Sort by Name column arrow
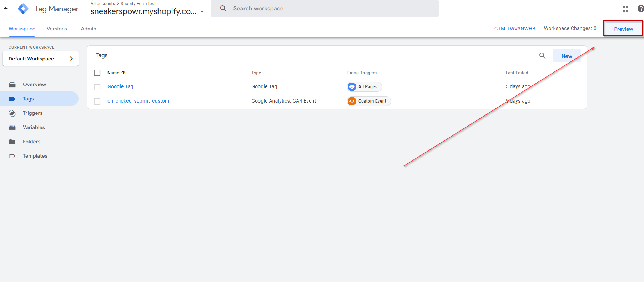 124,73
